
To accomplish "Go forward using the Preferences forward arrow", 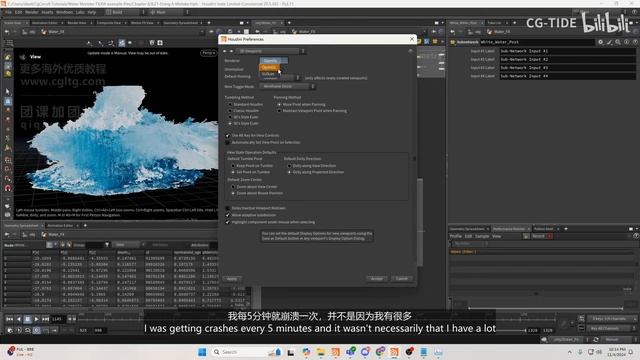I will 232,51.
